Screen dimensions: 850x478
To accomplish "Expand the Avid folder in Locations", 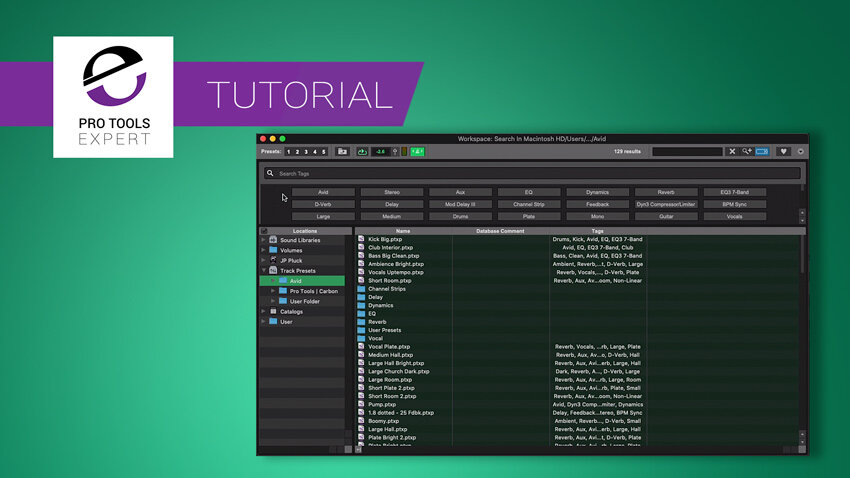I will pyautogui.click(x=273, y=281).
